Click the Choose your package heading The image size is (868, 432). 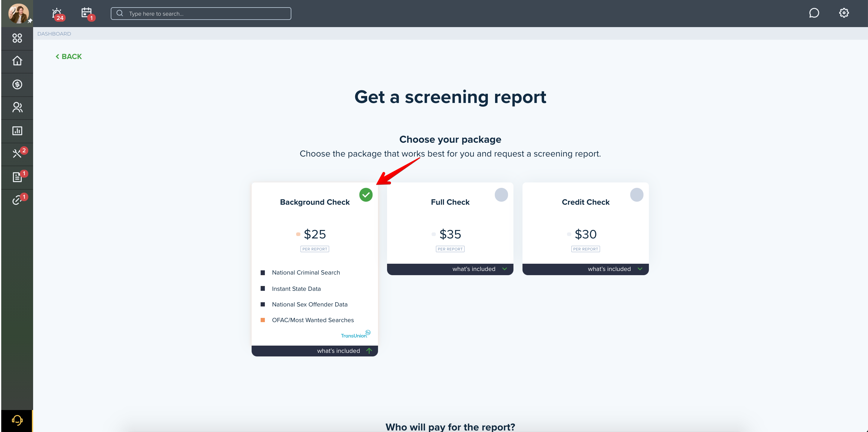click(x=450, y=139)
